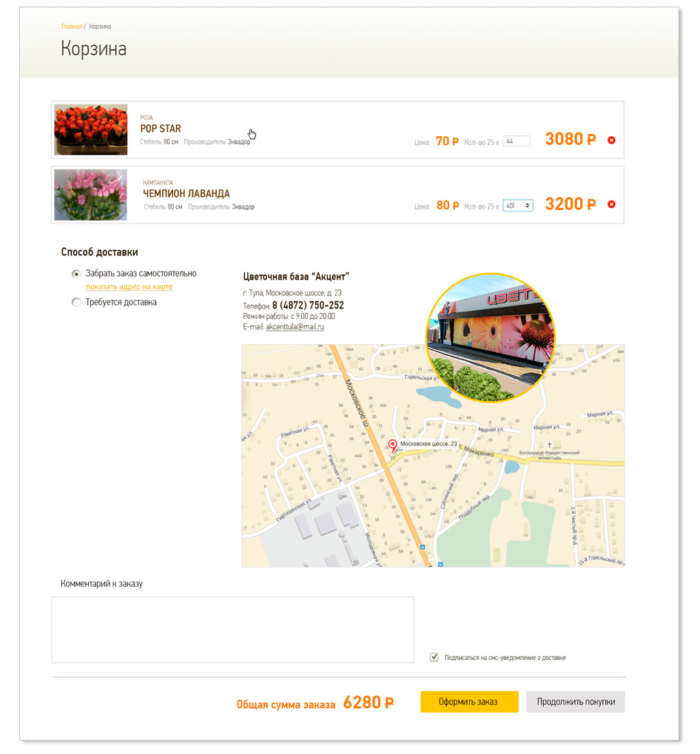Click the round flower shop photo
Screen dimensions: 700x754
(x=491, y=337)
